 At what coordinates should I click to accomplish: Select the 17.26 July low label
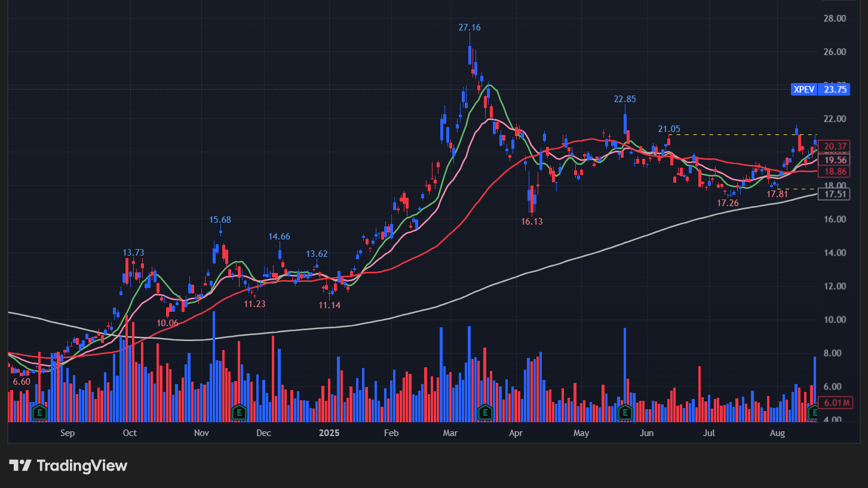pyautogui.click(x=728, y=203)
